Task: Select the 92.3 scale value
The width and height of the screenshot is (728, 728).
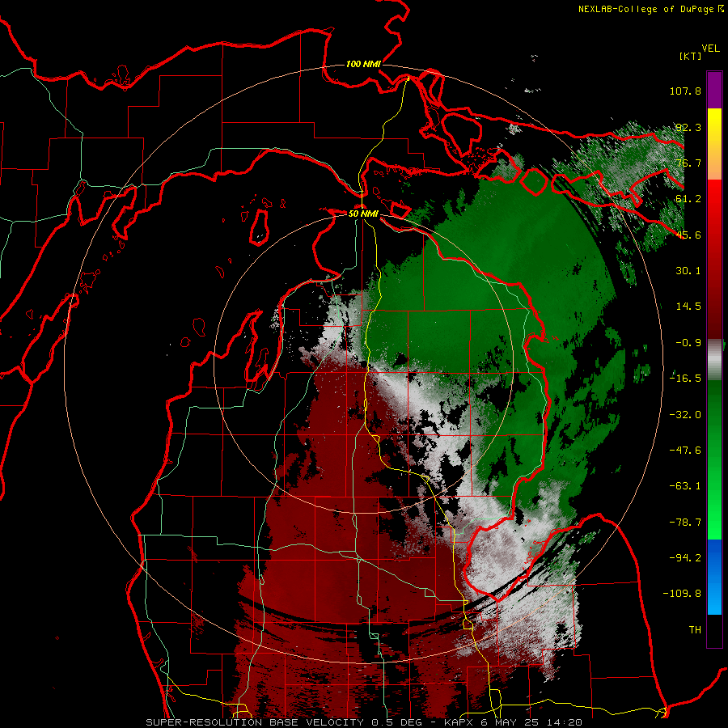Action: (x=688, y=127)
